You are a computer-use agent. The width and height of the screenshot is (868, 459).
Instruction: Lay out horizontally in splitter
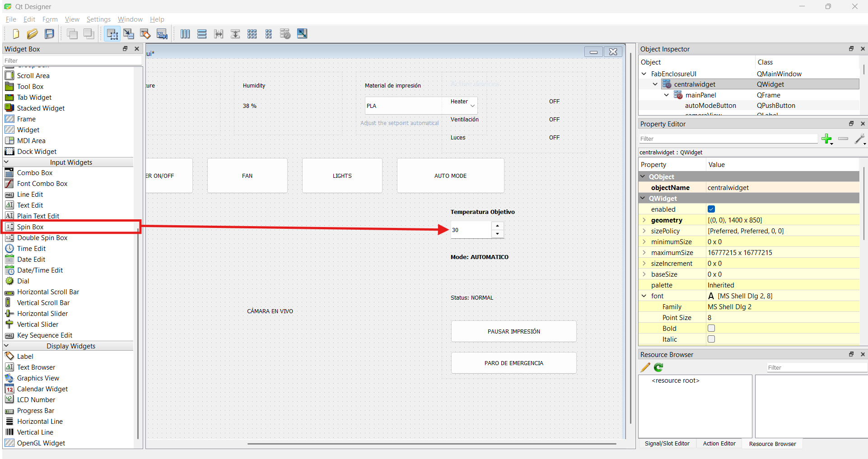[219, 34]
